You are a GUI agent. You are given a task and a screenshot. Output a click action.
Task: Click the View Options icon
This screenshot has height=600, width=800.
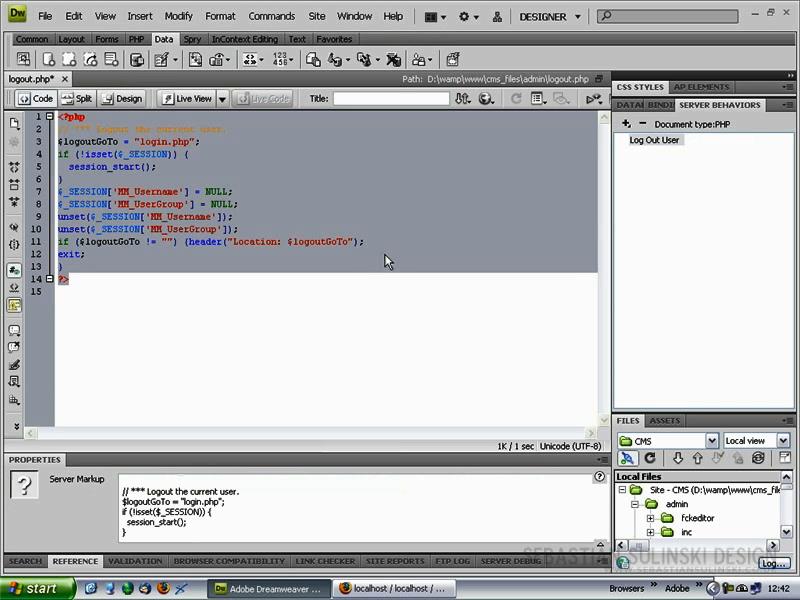tap(538, 98)
